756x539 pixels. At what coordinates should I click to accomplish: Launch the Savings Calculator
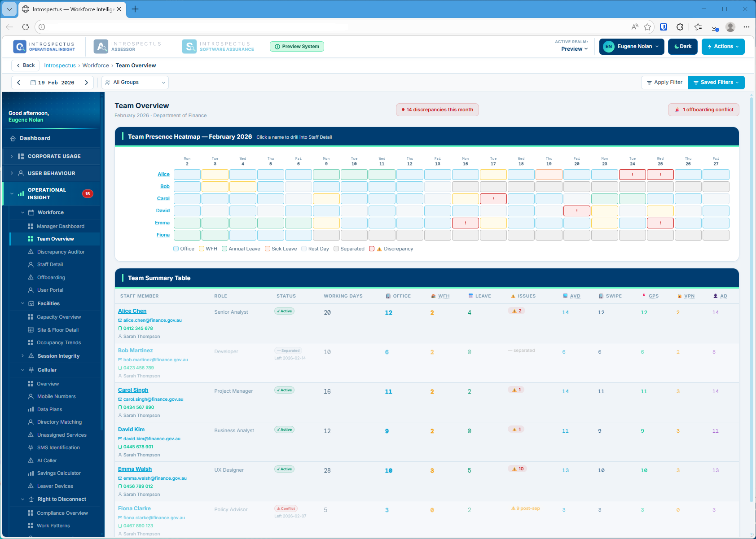(x=59, y=473)
